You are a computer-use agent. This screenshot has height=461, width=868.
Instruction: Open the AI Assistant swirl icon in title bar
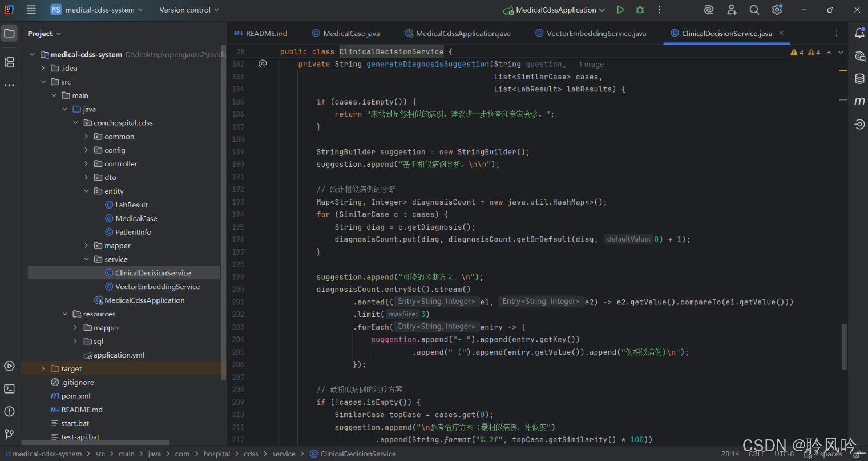pyautogui.click(x=709, y=10)
